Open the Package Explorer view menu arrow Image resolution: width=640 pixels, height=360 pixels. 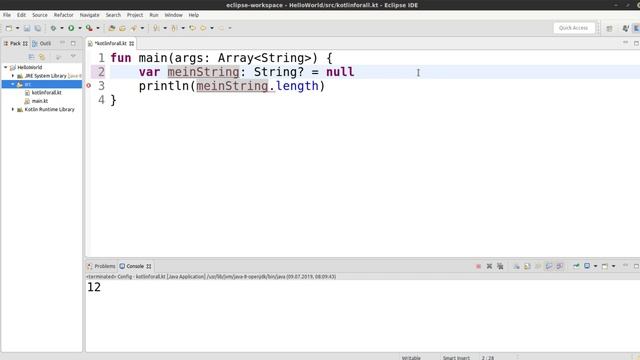tap(73, 56)
